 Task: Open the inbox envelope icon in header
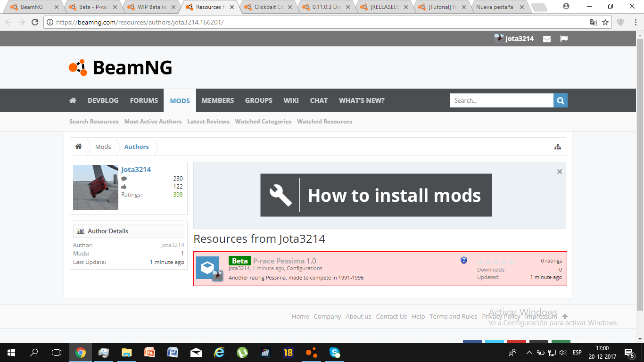pyautogui.click(x=547, y=39)
